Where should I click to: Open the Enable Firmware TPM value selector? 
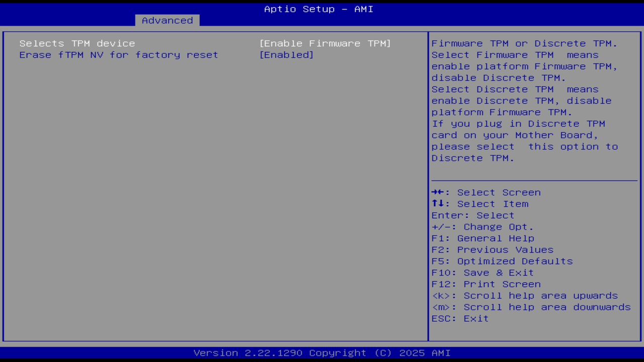(325, 43)
